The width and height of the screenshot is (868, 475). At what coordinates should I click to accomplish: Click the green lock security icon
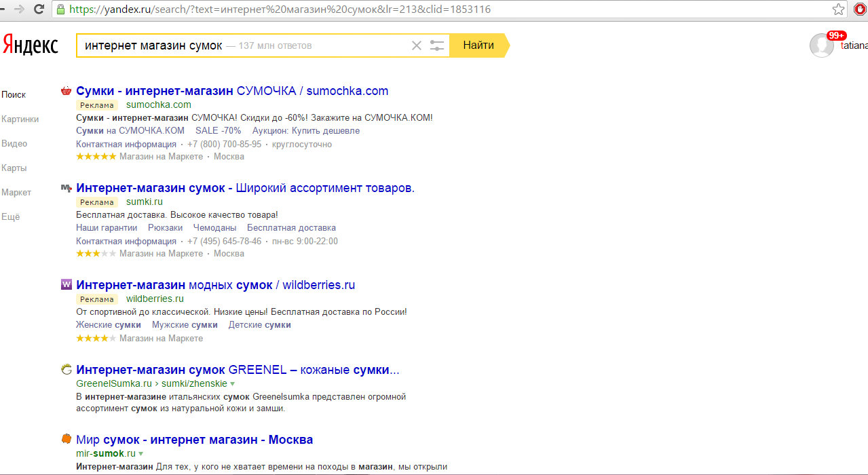pyautogui.click(x=61, y=9)
